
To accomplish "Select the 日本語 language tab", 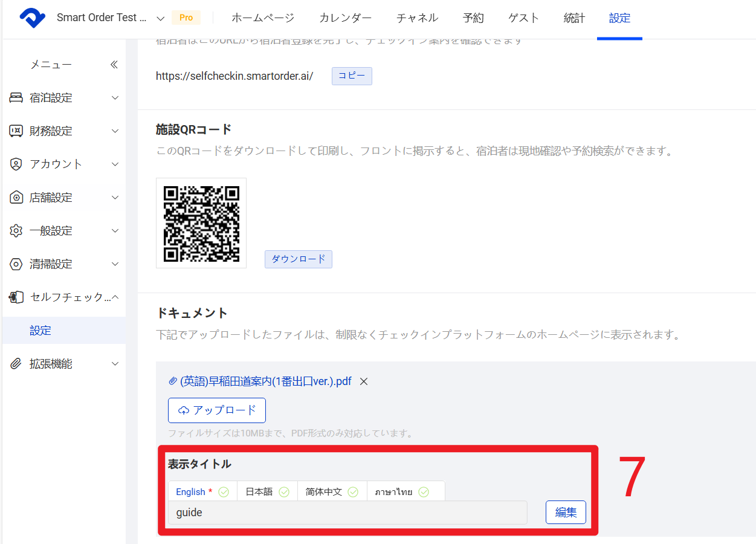I will point(267,492).
